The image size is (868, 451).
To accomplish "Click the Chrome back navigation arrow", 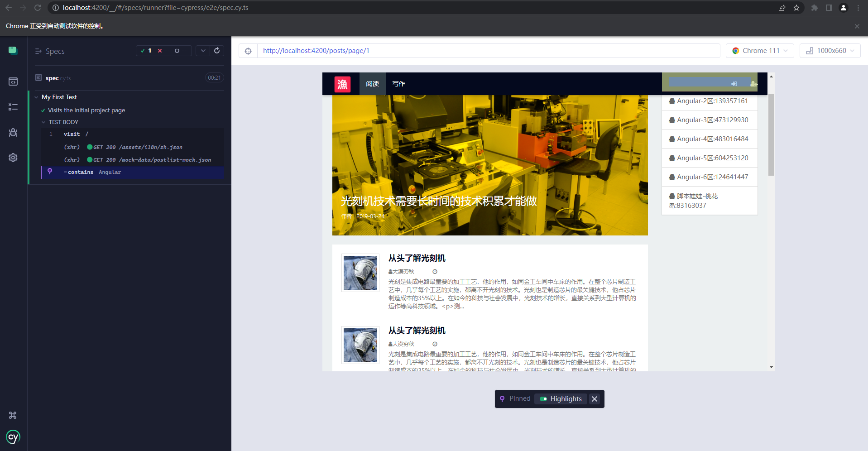I will pyautogui.click(x=9, y=8).
